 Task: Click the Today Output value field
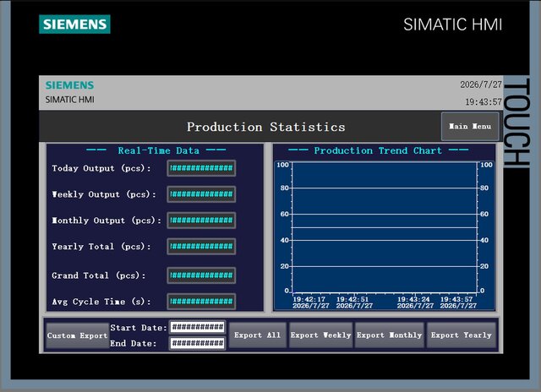coord(201,168)
